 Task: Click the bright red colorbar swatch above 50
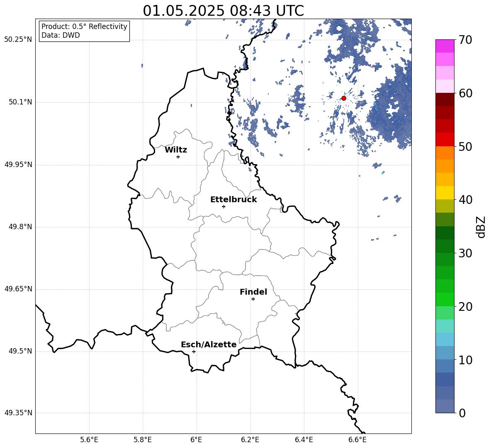(445, 140)
